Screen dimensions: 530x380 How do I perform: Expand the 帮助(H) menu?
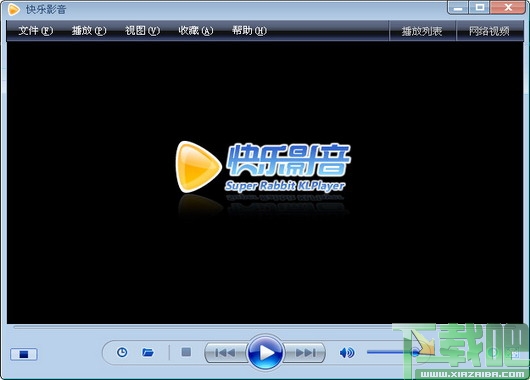pos(249,31)
